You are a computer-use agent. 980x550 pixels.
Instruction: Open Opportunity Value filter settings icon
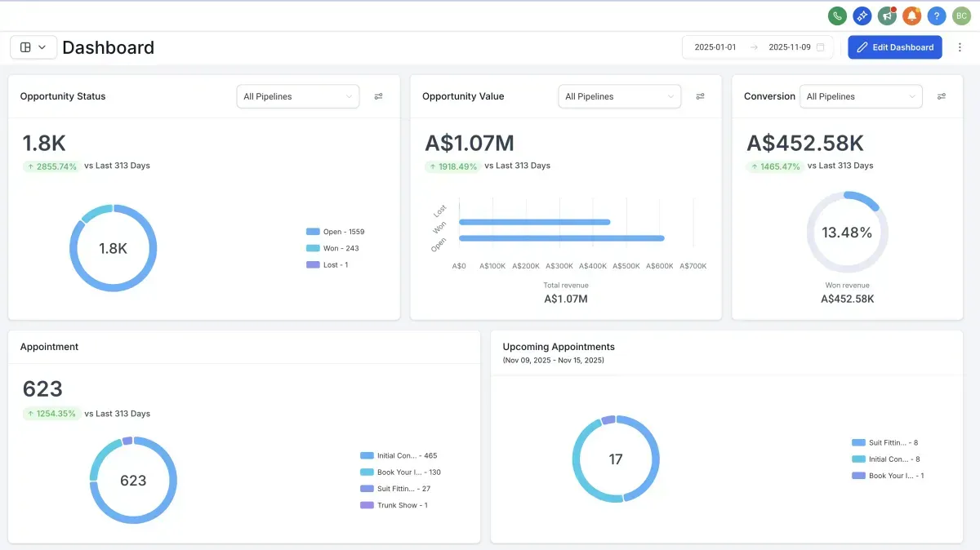(700, 96)
